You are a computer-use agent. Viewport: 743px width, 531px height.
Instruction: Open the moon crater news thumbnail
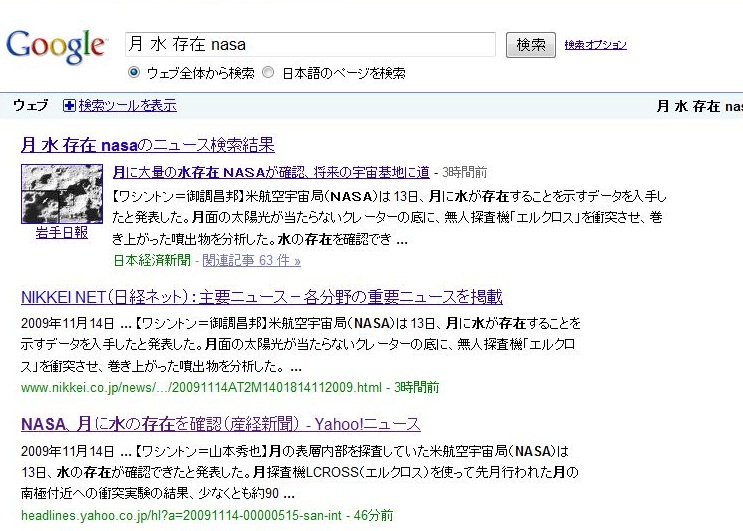pos(62,194)
